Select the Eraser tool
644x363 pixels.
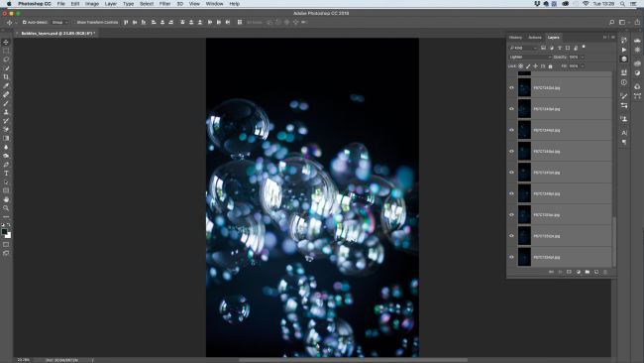pyautogui.click(x=6, y=130)
